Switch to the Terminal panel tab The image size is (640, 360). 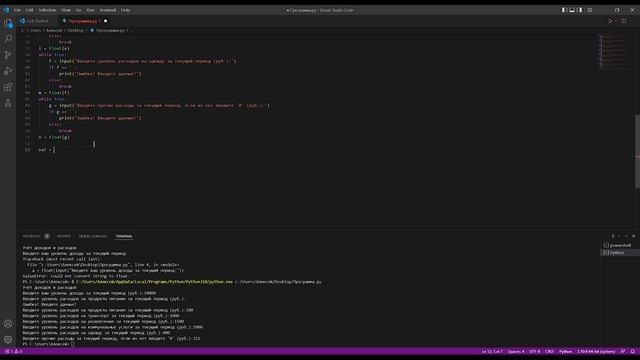pyautogui.click(x=124, y=236)
